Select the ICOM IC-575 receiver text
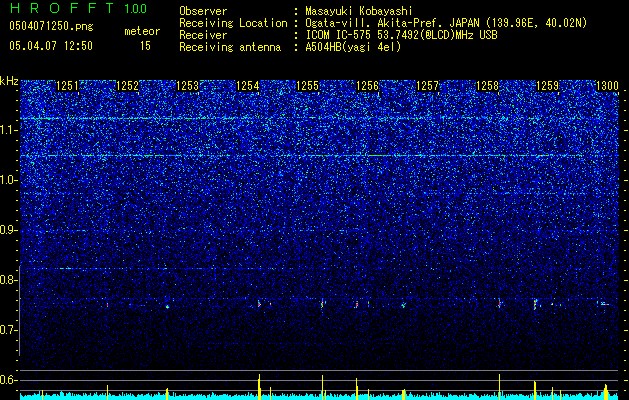Image resolution: width=629 pixels, height=400 pixels. click(x=402, y=35)
